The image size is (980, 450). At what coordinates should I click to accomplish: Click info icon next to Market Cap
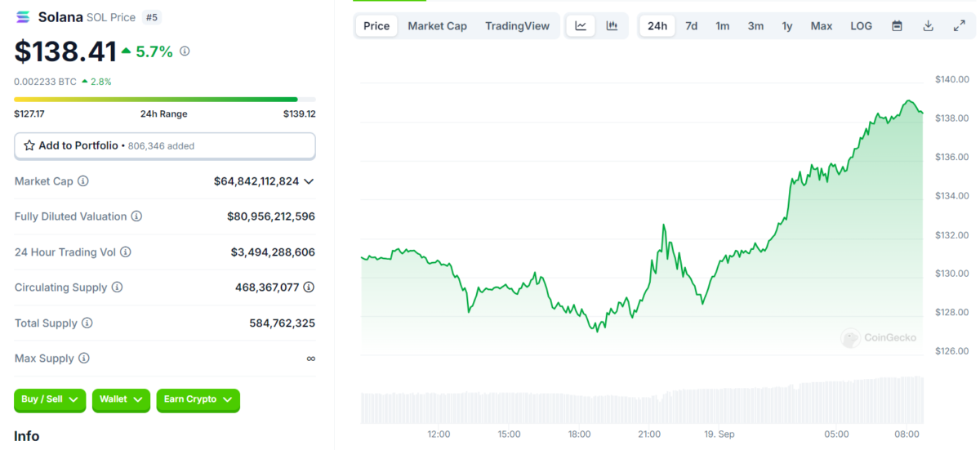[x=83, y=181]
